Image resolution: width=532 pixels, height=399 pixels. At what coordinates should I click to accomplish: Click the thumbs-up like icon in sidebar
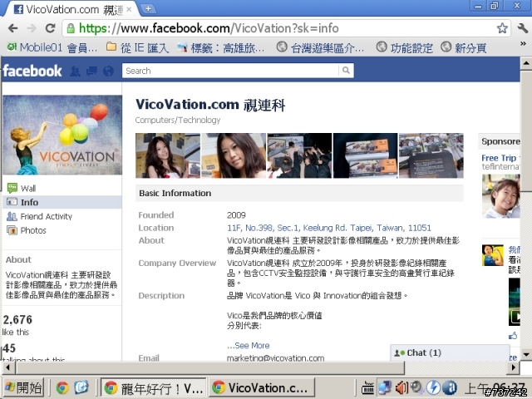pyautogui.click(x=513, y=336)
